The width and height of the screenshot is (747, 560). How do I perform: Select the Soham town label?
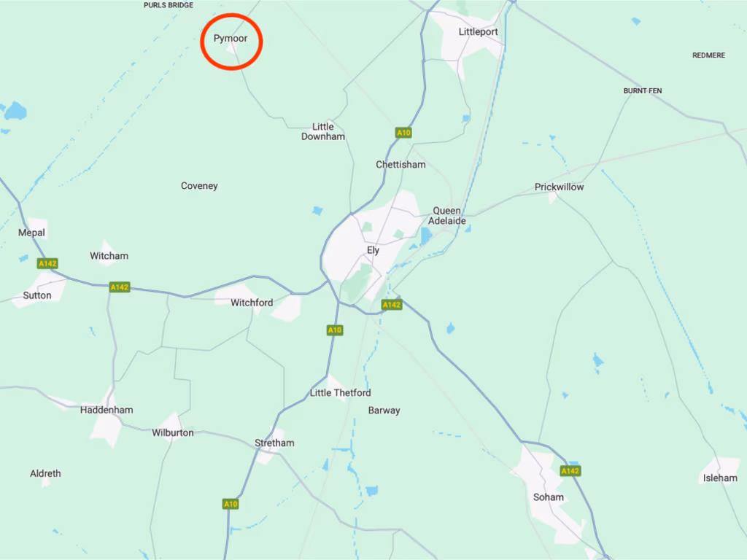(x=549, y=497)
